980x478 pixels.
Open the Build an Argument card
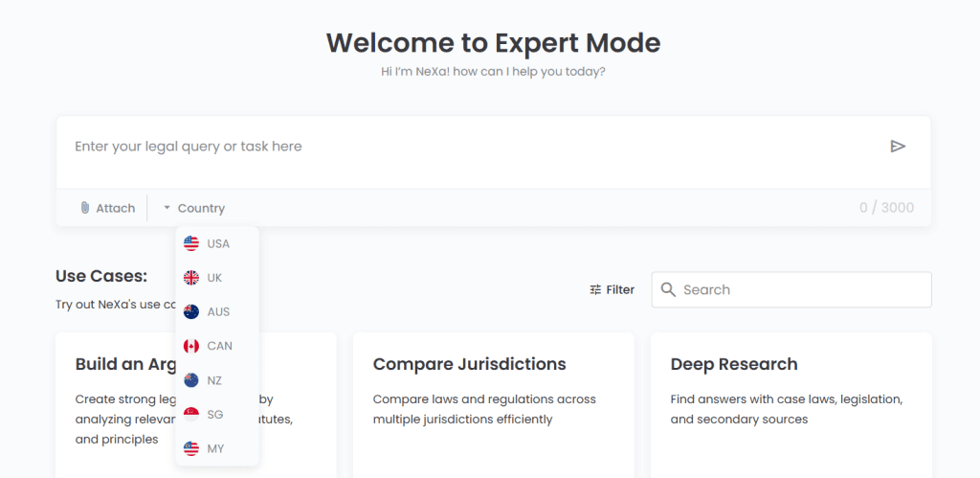195,405
